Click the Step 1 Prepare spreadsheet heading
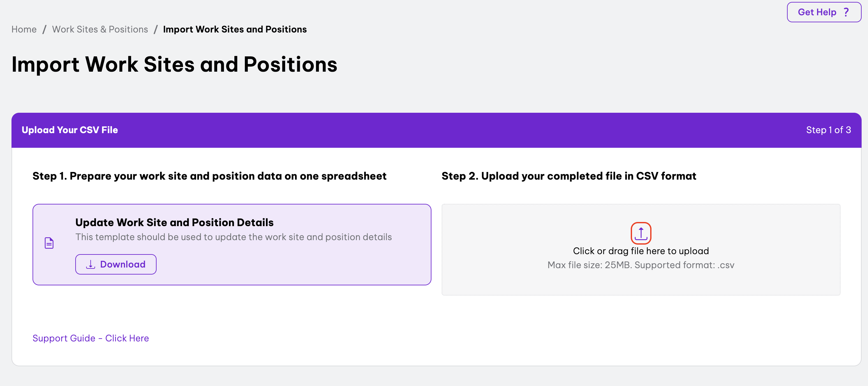868x386 pixels. tap(209, 176)
